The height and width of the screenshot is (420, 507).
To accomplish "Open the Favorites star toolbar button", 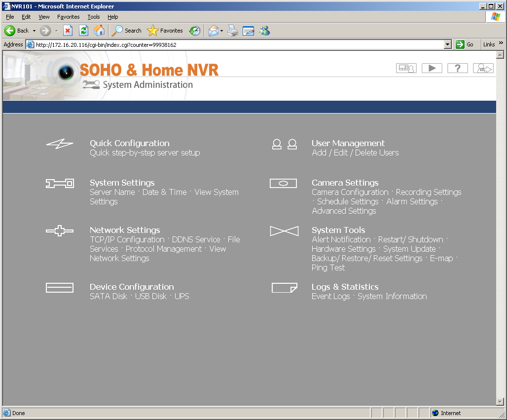I will click(165, 31).
